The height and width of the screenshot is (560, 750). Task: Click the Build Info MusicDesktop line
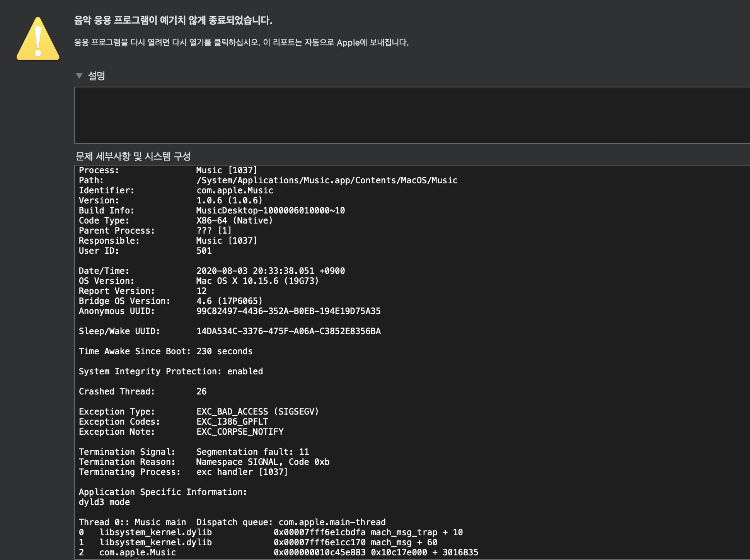pos(270,211)
